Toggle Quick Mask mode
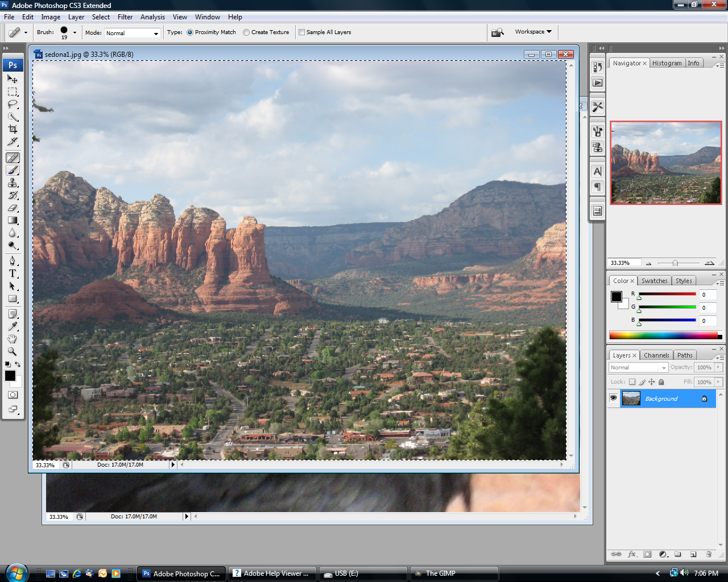The image size is (728, 582). pos(13,394)
